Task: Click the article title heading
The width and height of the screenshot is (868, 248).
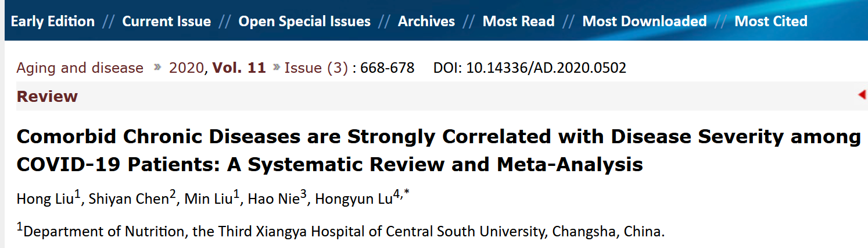Action: coord(439,151)
